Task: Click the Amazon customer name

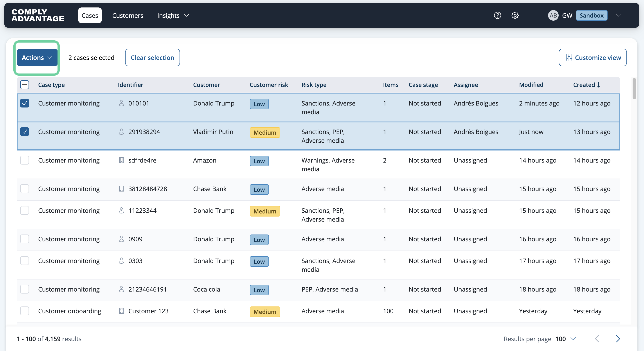Action: coord(205,160)
